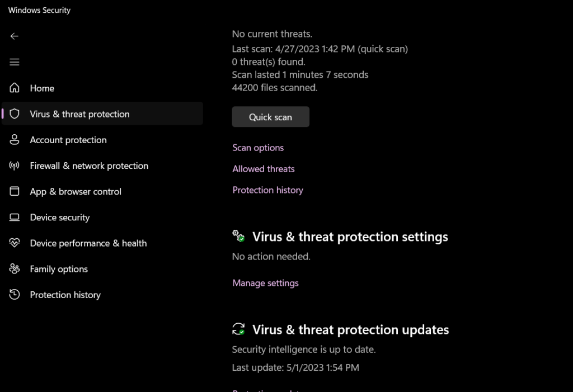The image size is (573, 392).
Task: Click the Firewall wireless signal icon
Action: (x=15, y=166)
